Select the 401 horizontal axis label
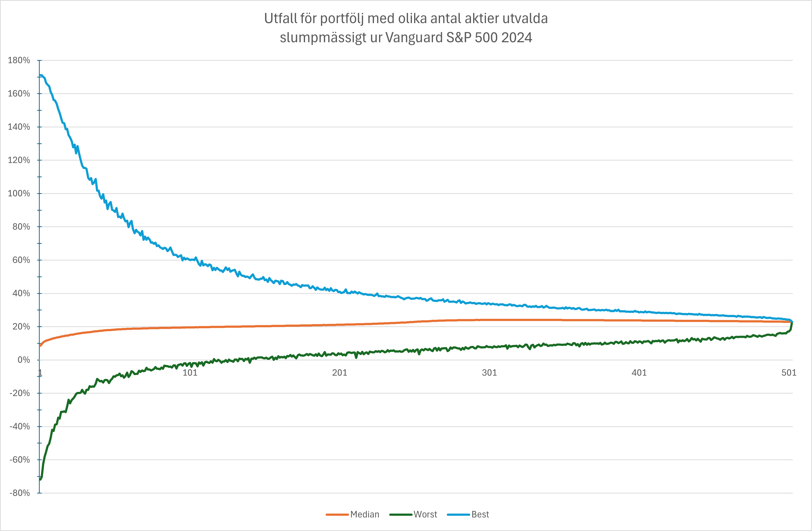 (639, 372)
